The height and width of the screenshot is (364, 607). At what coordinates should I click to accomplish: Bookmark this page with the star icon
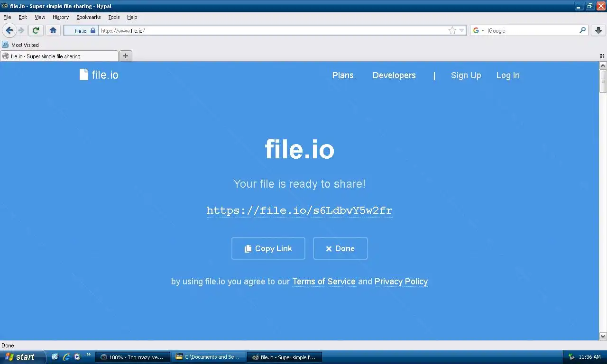click(452, 30)
